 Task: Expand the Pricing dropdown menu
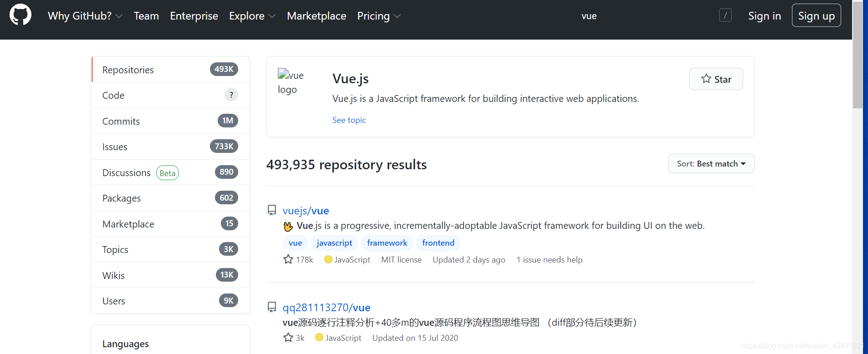tap(379, 16)
